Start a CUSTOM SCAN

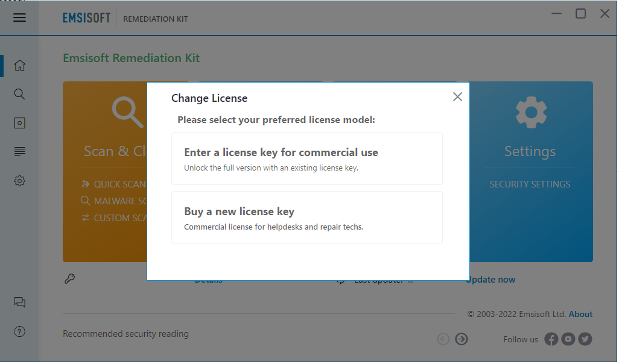pyautogui.click(x=114, y=218)
